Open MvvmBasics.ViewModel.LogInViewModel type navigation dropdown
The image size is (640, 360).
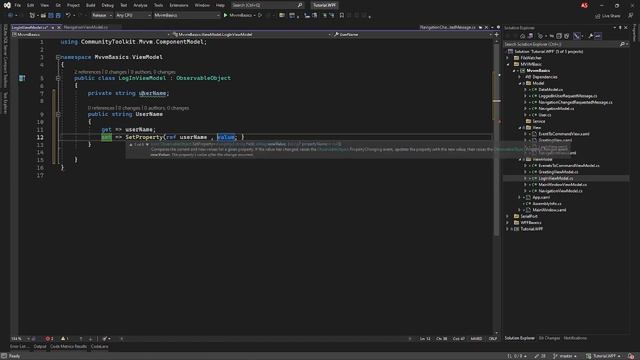tap(251, 35)
